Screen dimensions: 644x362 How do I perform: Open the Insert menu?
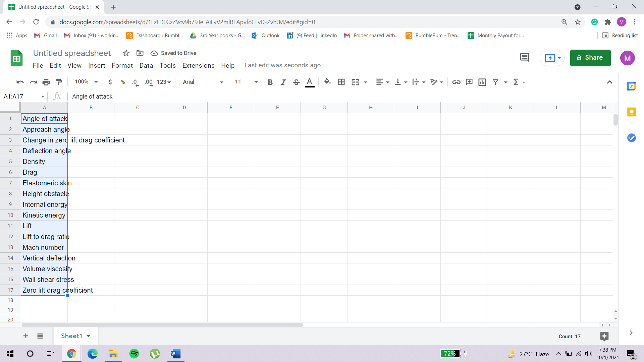[97, 66]
